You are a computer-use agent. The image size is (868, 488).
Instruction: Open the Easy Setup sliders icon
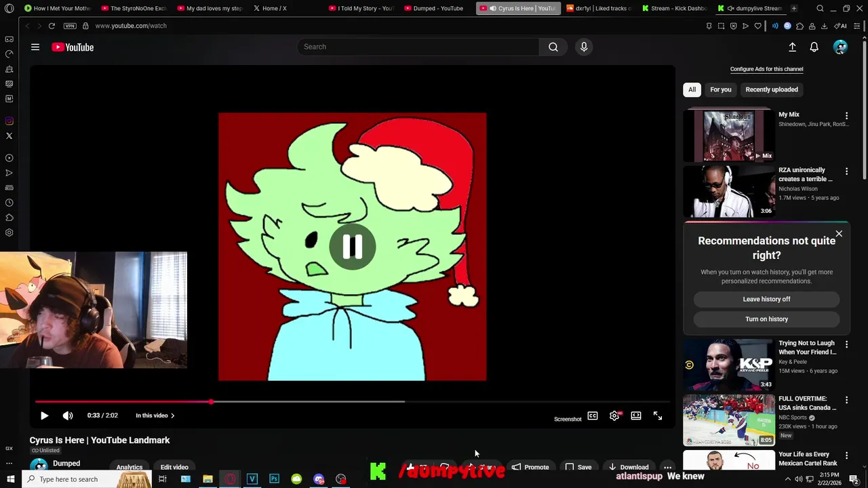pos(857,26)
